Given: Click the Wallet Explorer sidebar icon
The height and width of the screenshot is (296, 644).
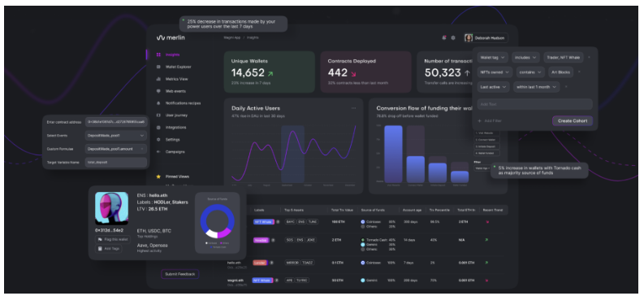Looking at the screenshot, I should coord(158,67).
